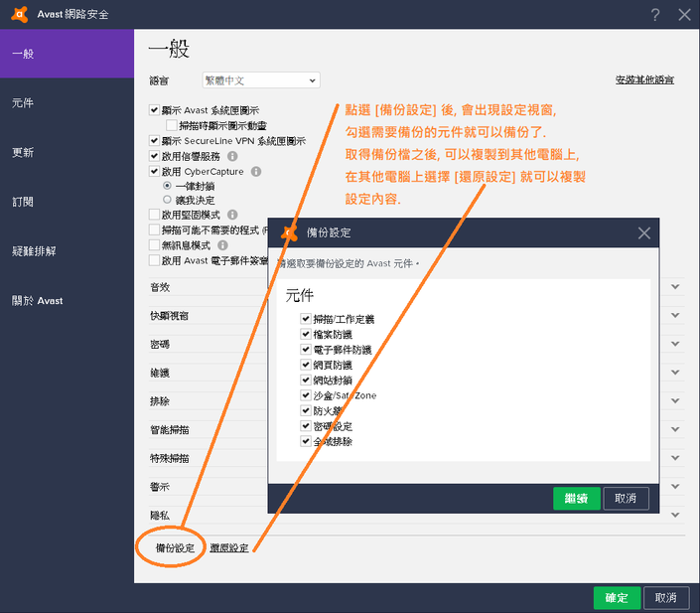This screenshot has height=613, width=700.
Task: Select 一般 in the sidebar
Action: coord(67,54)
